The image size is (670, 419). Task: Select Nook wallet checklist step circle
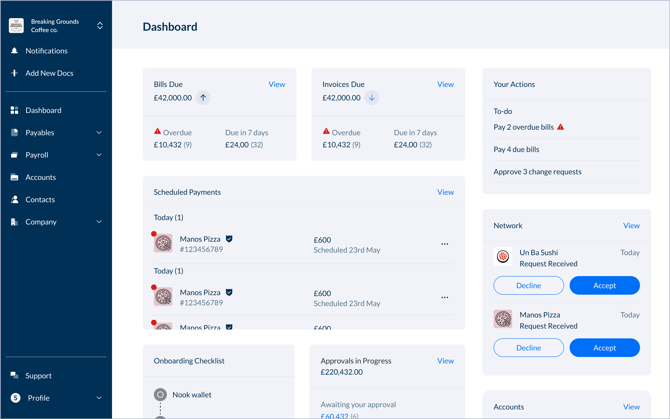click(x=160, y=395)
